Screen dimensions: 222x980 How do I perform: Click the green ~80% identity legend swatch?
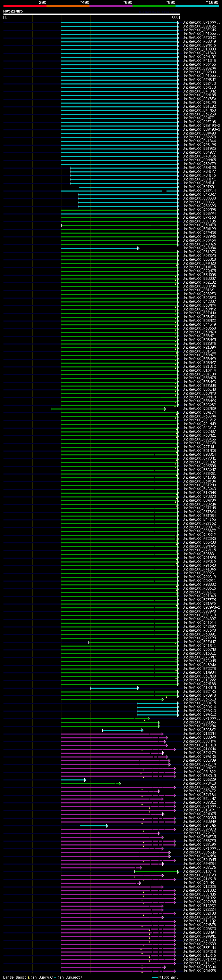click(x=154, y=6)
